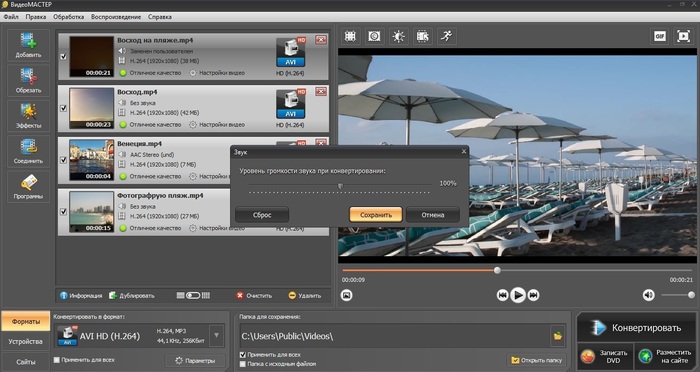This screenshot has width=700, height=372.
Task: Switch to the Устройства tab
Action: 25,341
